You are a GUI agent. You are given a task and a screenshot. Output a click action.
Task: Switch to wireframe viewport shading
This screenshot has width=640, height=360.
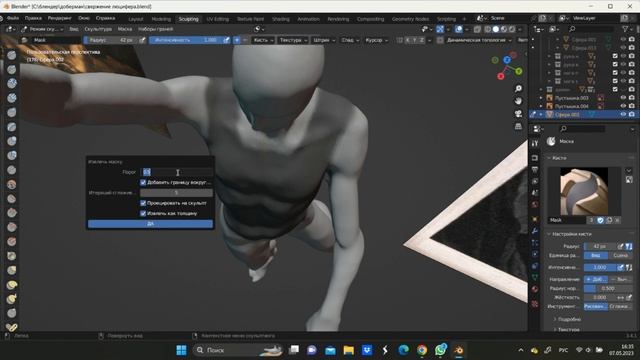[487, 29]
